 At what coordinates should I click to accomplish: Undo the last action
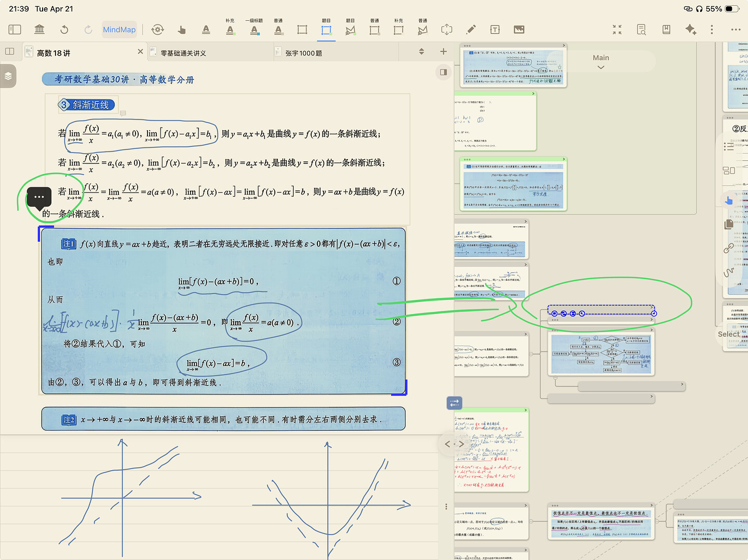64,30
